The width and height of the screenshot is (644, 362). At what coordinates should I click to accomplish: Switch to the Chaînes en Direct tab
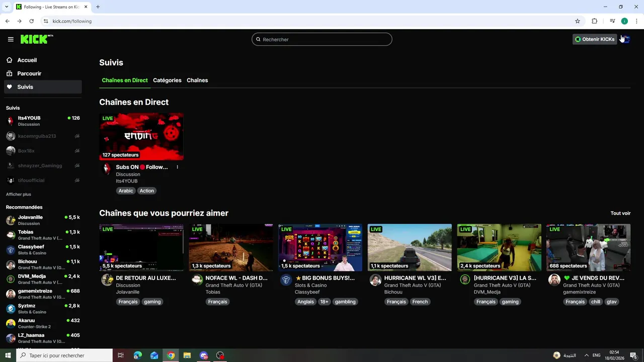tap(125, 80)
